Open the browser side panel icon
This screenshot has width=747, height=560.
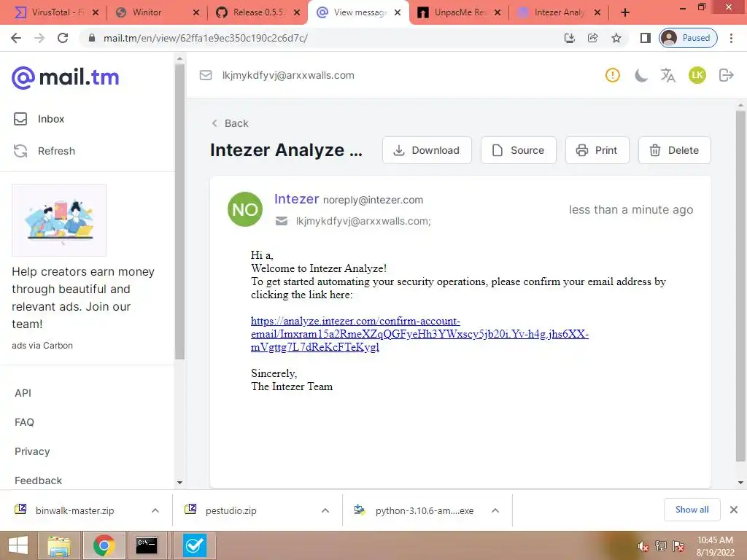tap(645, 38)
